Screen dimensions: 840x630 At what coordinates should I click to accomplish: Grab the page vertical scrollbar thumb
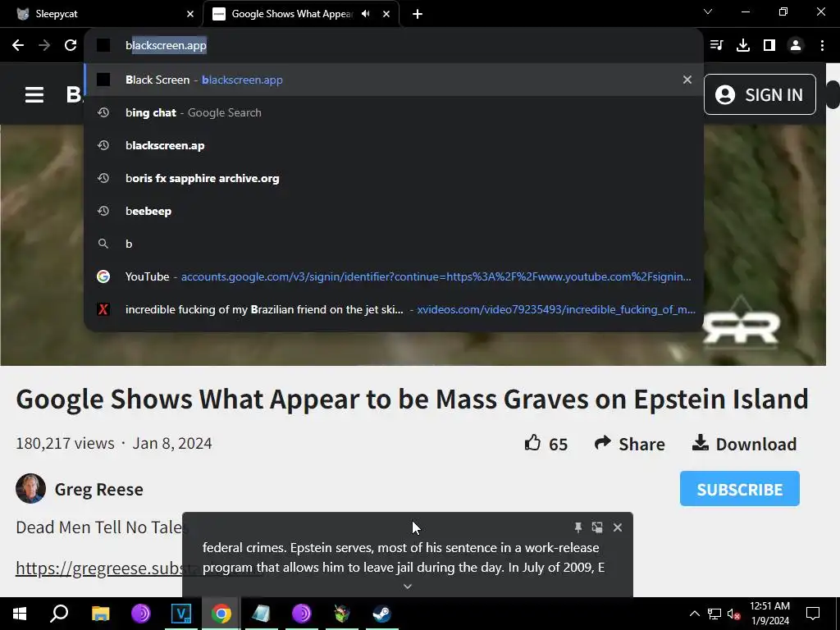pos(833,95)
